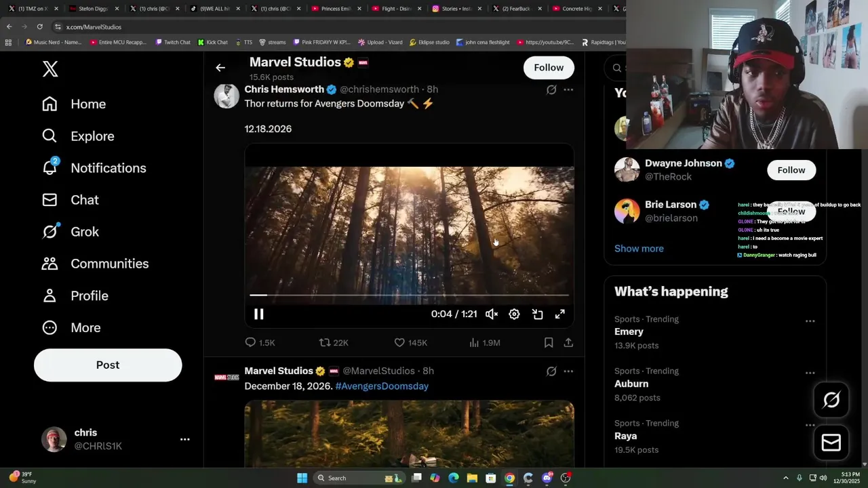Open Auburn trending topic

[631, 384]
